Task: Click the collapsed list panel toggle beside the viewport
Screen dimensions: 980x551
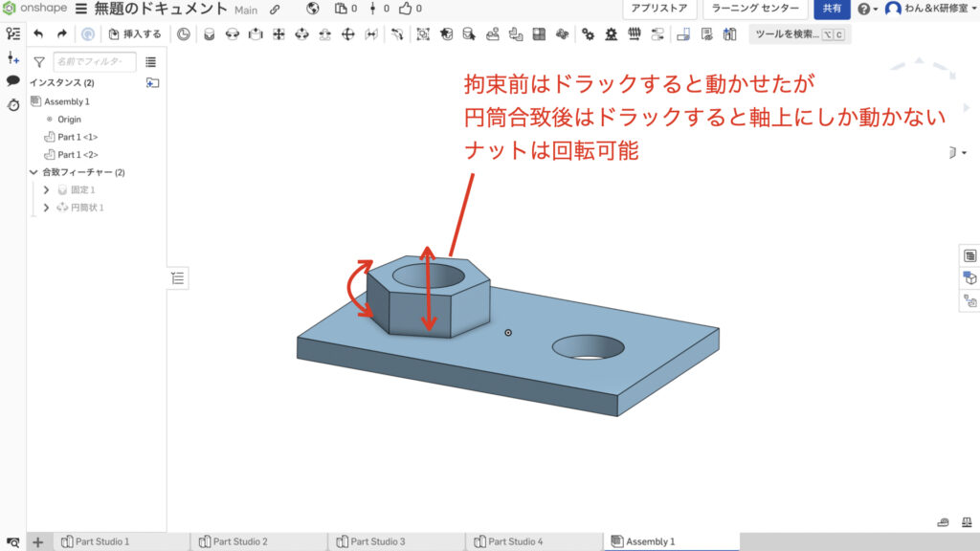Action: [177, 278]
